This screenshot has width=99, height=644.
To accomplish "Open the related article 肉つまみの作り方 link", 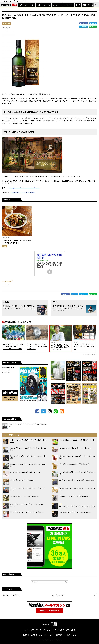I will [16, 241].
